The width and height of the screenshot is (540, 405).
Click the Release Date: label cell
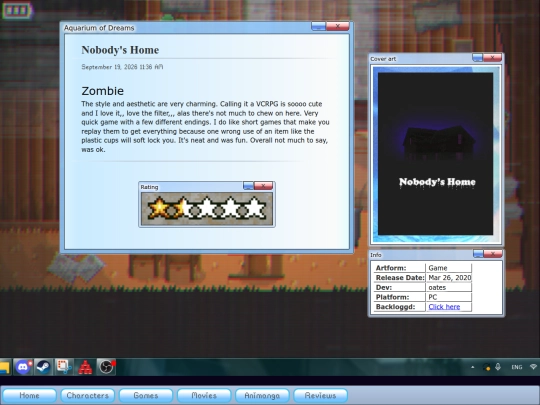[399, 278]
